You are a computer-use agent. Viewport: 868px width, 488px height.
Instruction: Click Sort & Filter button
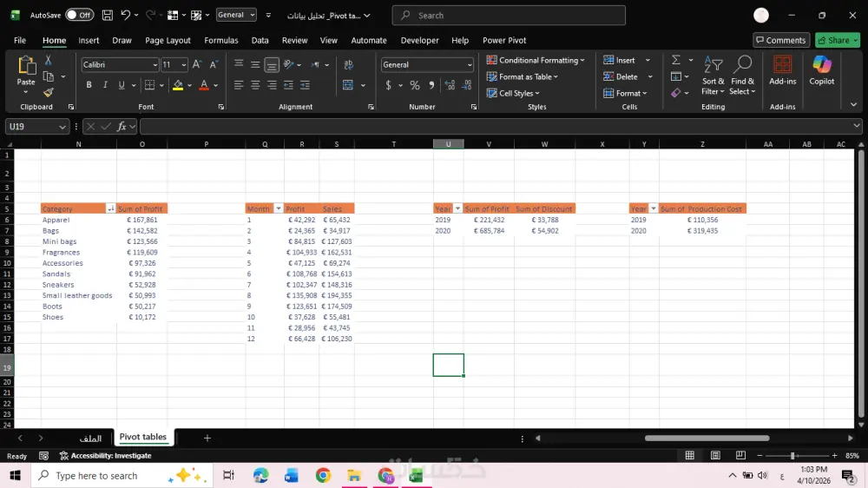pyautogui.click(x=713, y=76)
